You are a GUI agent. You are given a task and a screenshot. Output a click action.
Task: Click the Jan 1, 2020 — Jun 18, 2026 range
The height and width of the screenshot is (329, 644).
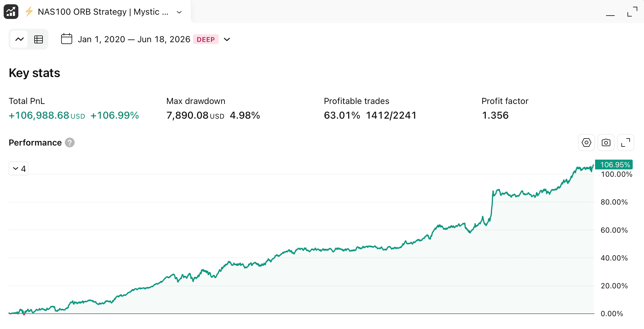click(x=134, y=39)
